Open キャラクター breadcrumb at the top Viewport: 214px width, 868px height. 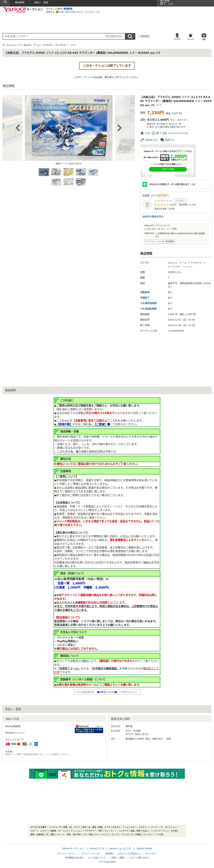61,45
